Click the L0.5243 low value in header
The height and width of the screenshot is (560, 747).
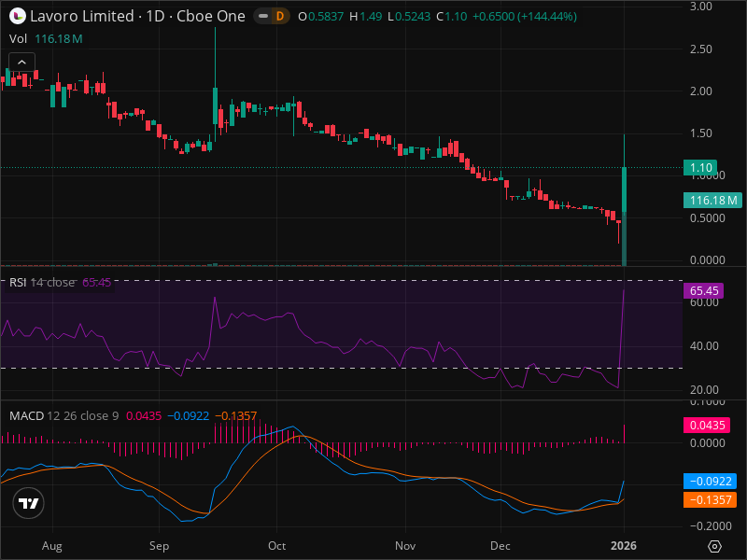409,17
